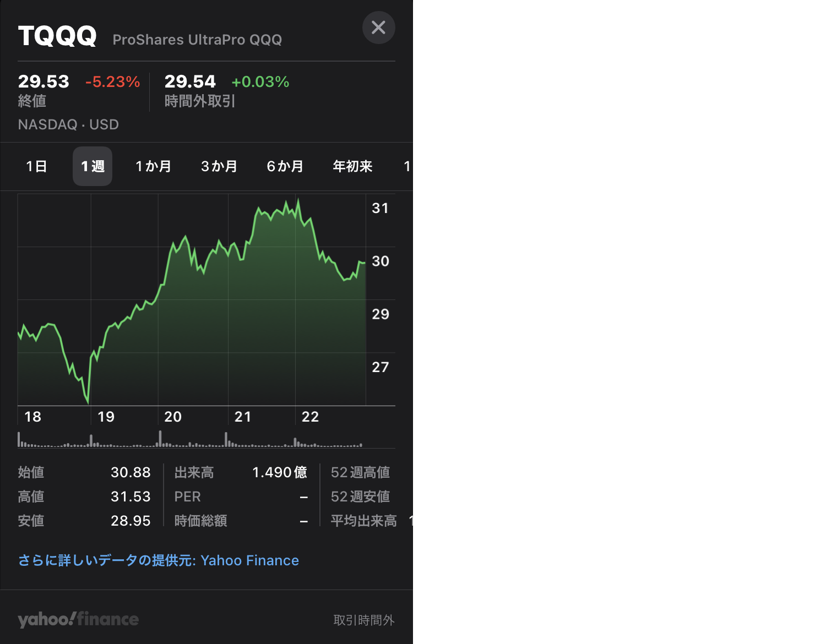Switch to the 1週 chart view
This screenshot has width=826, height=644.
[92, 166]
